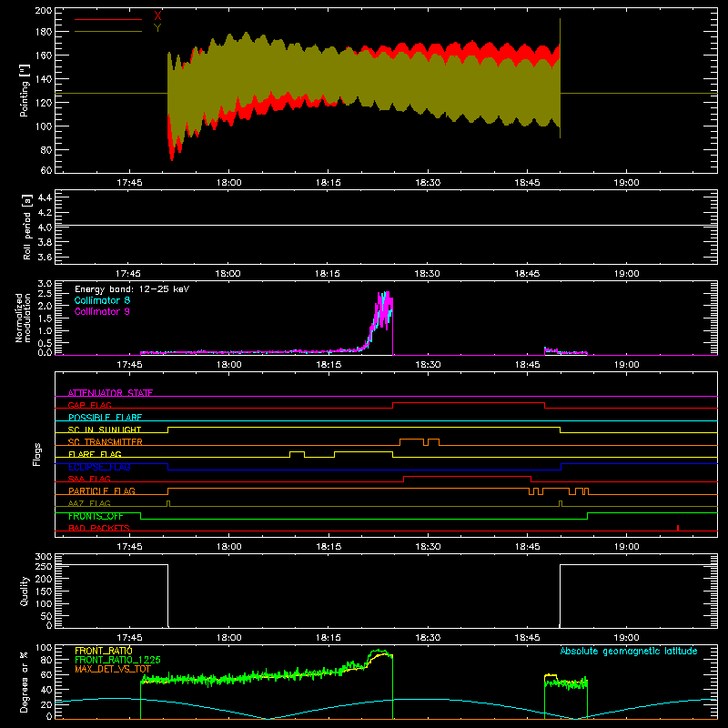Click the GAP_FLAG label

pos(90,405)
